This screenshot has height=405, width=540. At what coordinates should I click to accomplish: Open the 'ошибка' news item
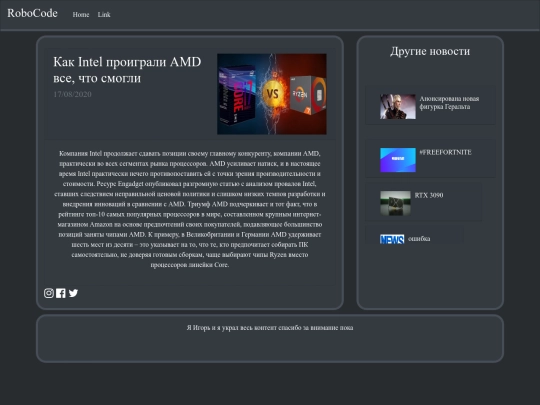coord(419,239)
